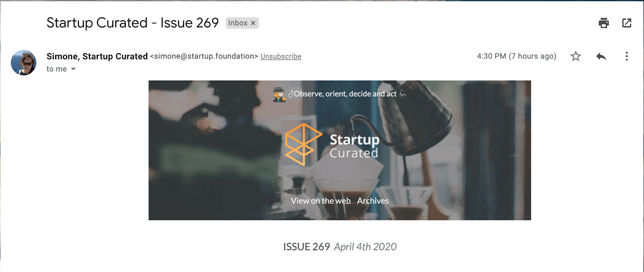Click the sender name Simone, Startup Curated
Screen dimensions: 644x272
click(97, 56)
